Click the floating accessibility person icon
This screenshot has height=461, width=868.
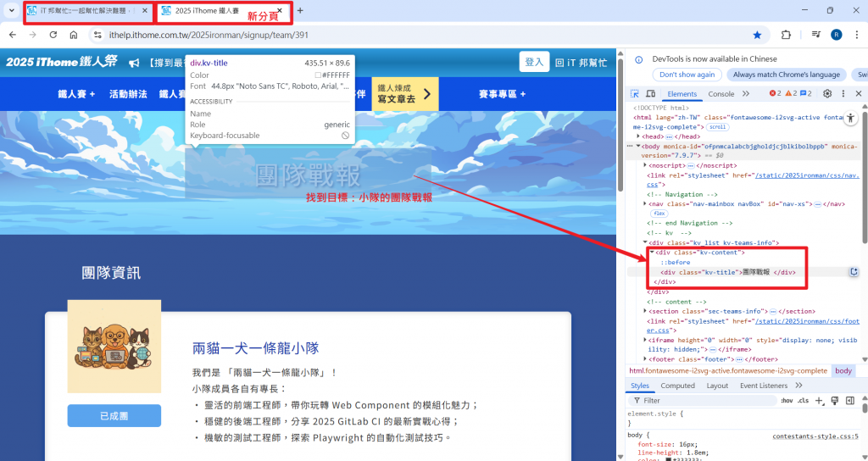pos(850,117)
